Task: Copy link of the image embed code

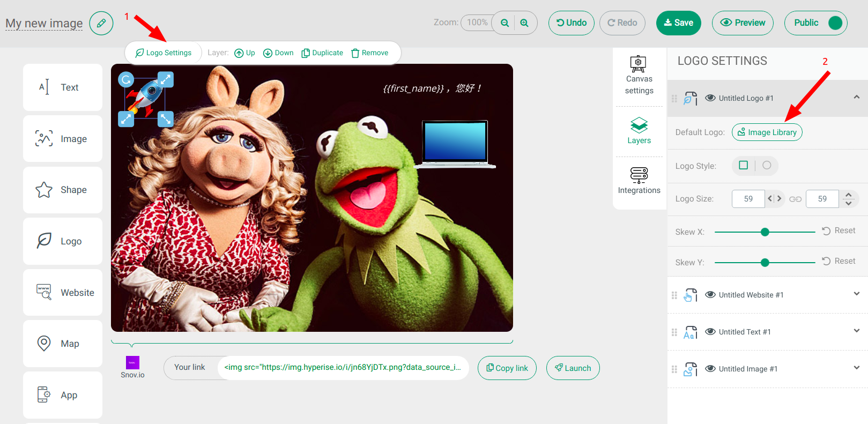Action: tap(507, 368)
